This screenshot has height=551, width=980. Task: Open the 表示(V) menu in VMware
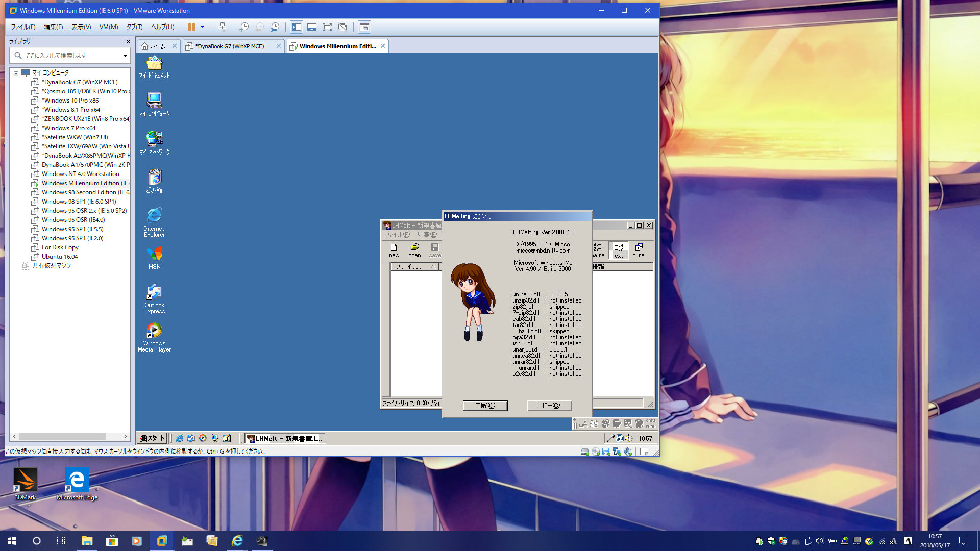point(81,27)
